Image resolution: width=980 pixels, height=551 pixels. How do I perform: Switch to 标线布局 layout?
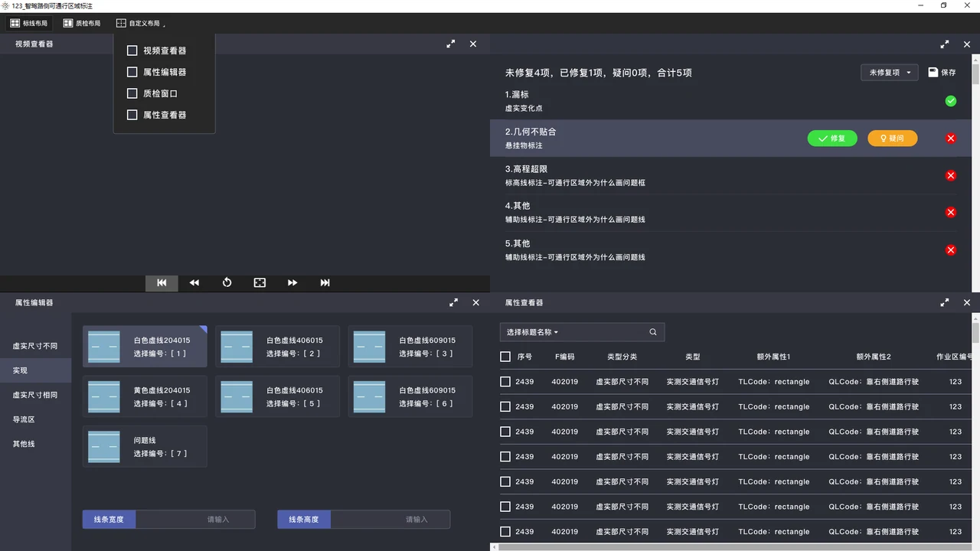pos(29,24)
